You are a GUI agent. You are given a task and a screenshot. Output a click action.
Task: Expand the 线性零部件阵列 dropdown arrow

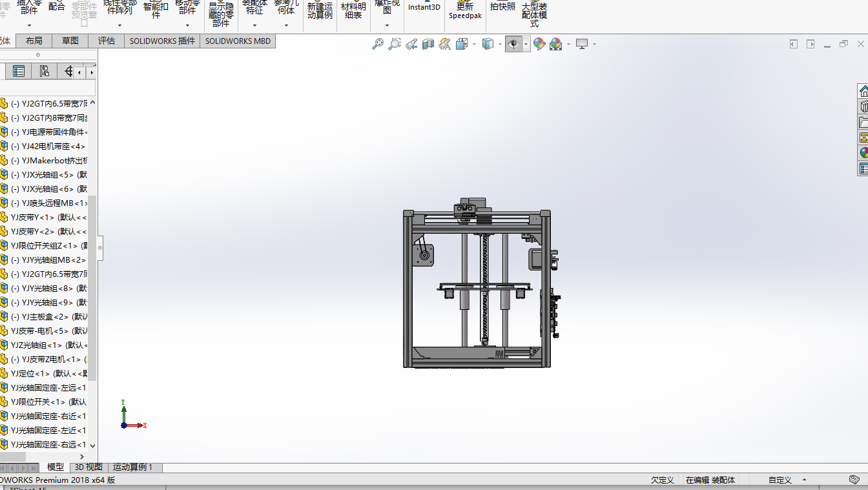click(120, 26)
